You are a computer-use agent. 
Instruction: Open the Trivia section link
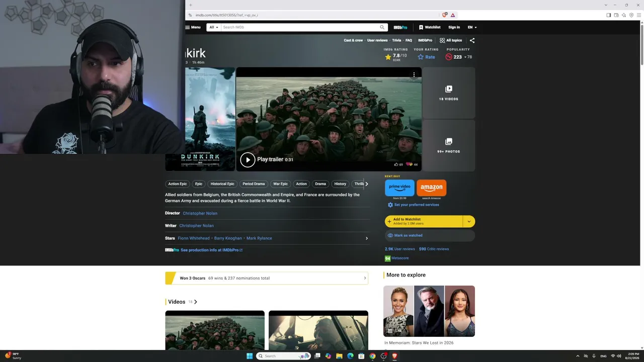click(x=396, y=40)
